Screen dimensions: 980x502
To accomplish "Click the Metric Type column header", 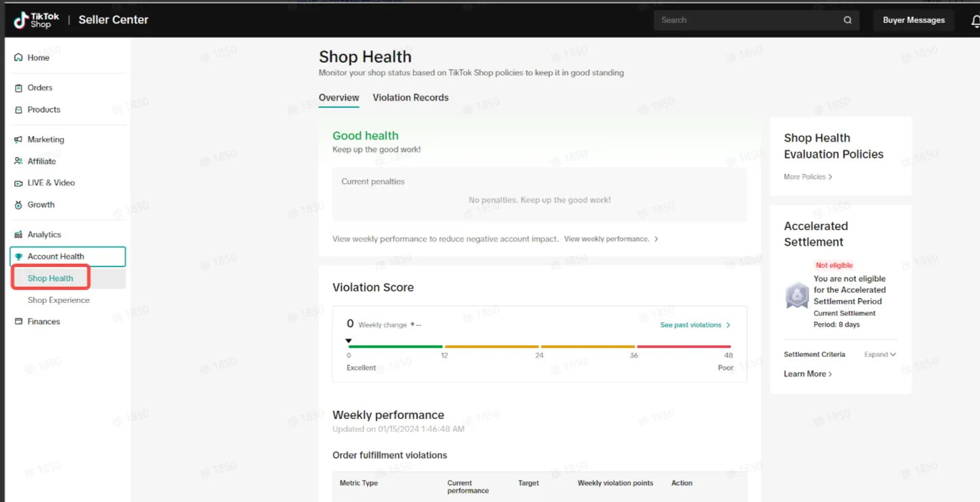I will coord(359,483).
